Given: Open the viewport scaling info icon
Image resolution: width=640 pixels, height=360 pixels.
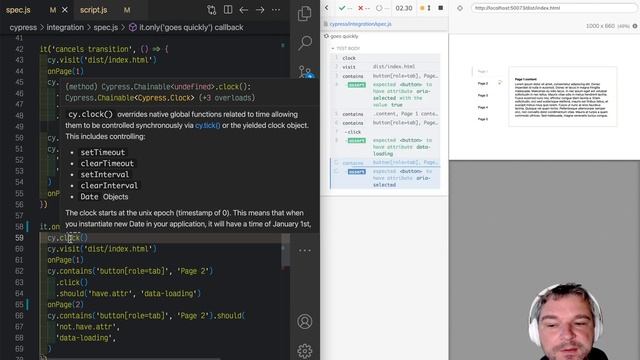Looking at the screenshot, I should pos(635,26).
